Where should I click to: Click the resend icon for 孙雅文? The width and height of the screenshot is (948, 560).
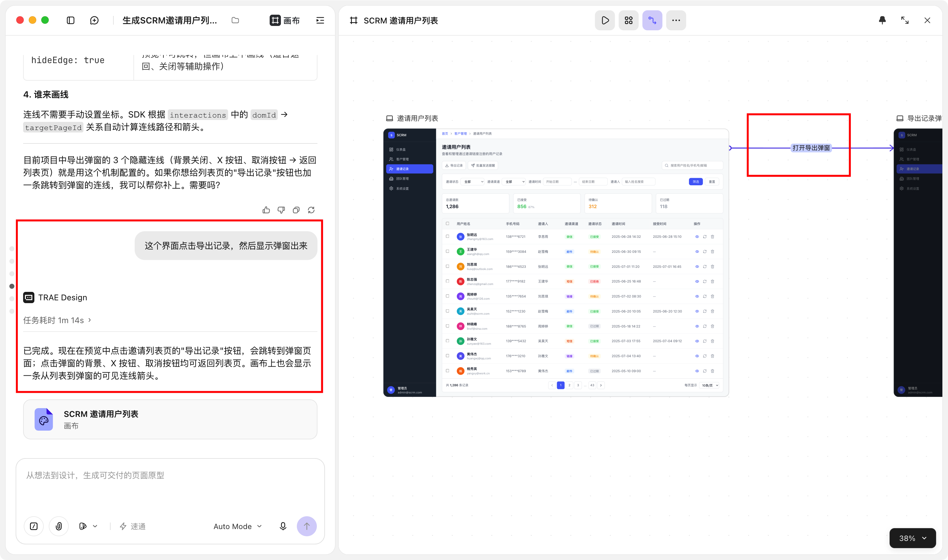(705, 341)
